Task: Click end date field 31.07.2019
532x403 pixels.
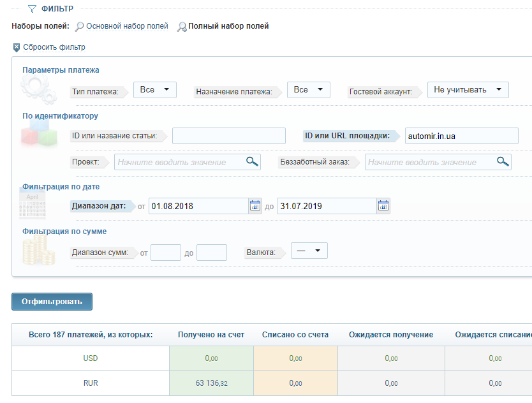Action: click(327, 206)
